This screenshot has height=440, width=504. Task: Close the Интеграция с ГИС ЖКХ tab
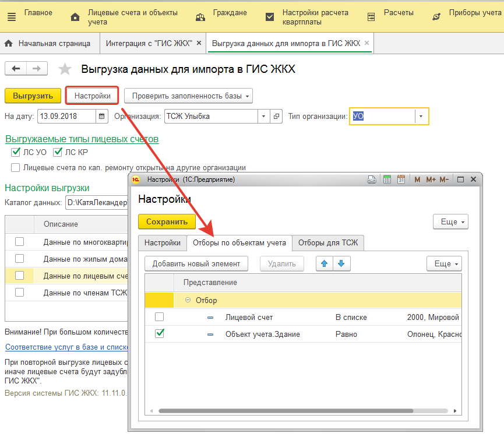[x=199, y=43]
